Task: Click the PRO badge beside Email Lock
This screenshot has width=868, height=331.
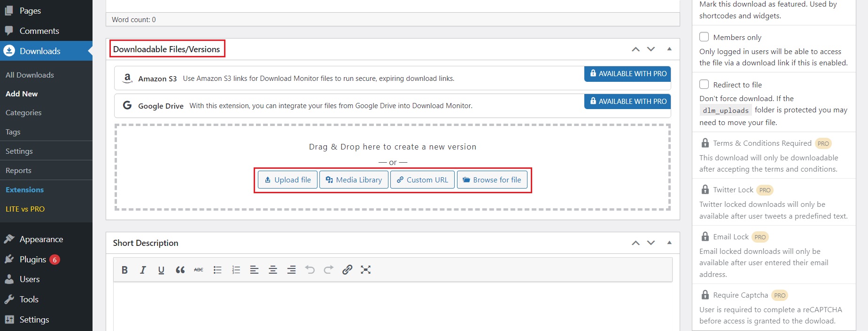Action: point(760,237)
